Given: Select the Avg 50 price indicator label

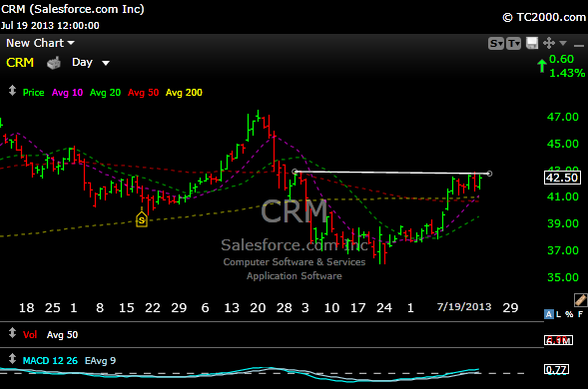Looking at the screenshot, I should pyautogui.click(x=143, y=93).
